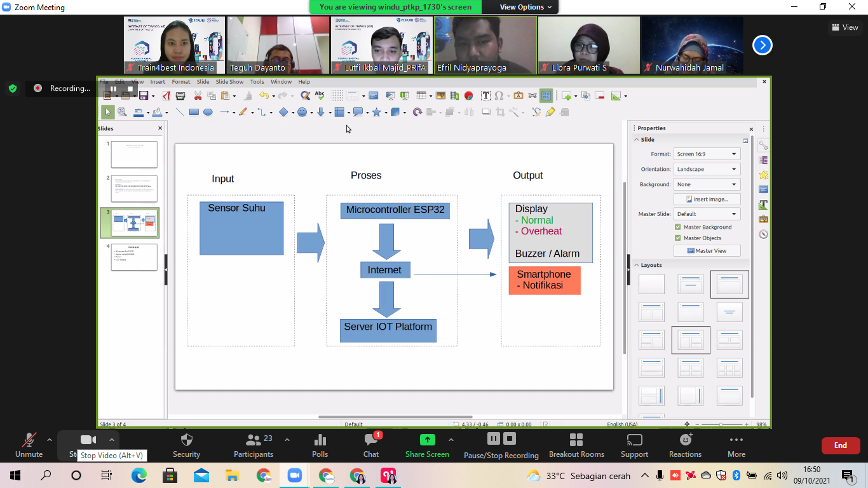The image size is (868, 488).
Task: Toggle the Master Objects checkbox
Action: (x=678, y=238)
